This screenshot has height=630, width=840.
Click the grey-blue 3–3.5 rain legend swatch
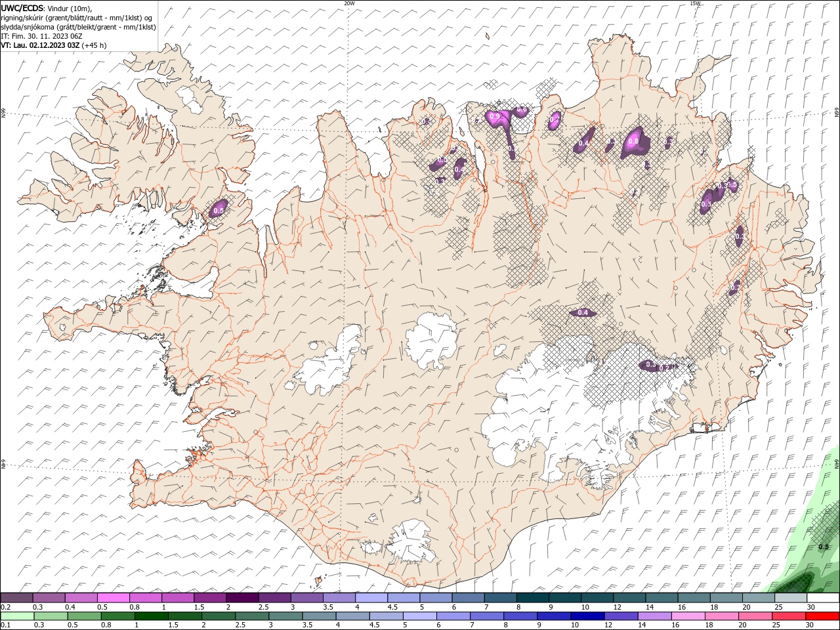[286, 616]
